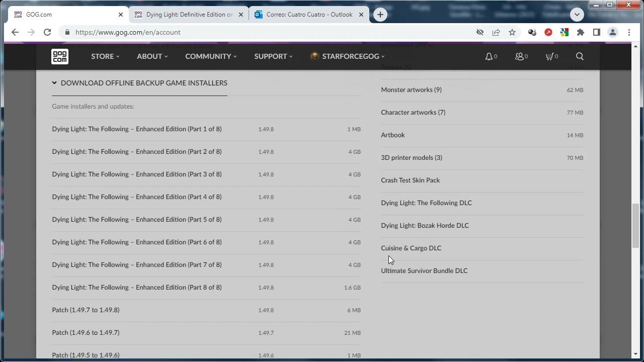Open the shopping cart icon
The height and width of the screenshot is (362, 644).
(x=549, y=56)
